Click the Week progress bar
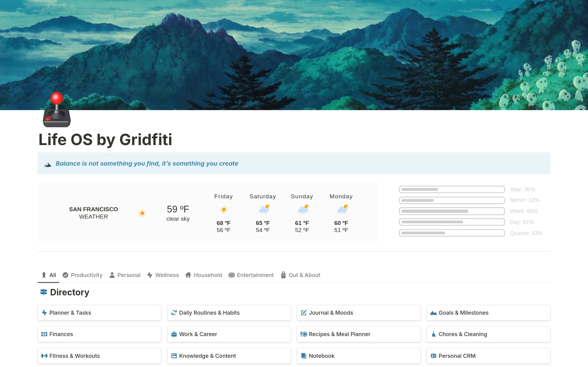This screenshot has height=367, width=588. click(x=452, y=211)
